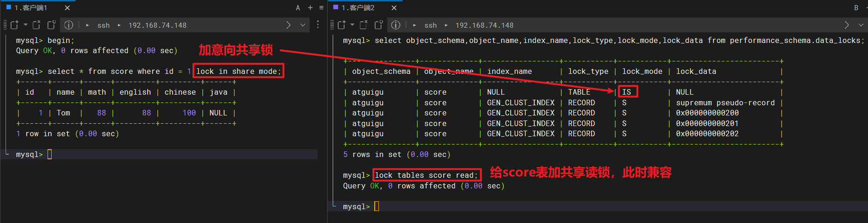Grab right pane toolbar handle
868x223 pixels.
(332, 25)
